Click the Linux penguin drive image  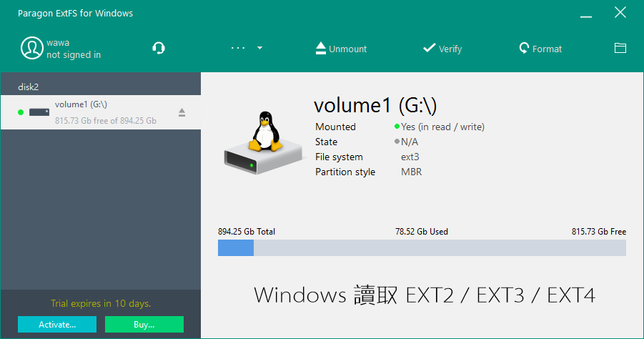coord(264,143)
